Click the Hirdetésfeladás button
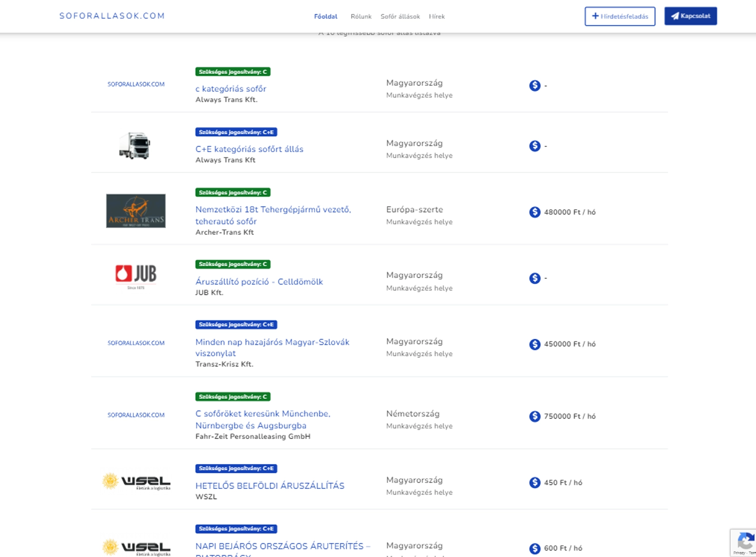This screenshot has height=557, width=756. (x=620, y=16)
